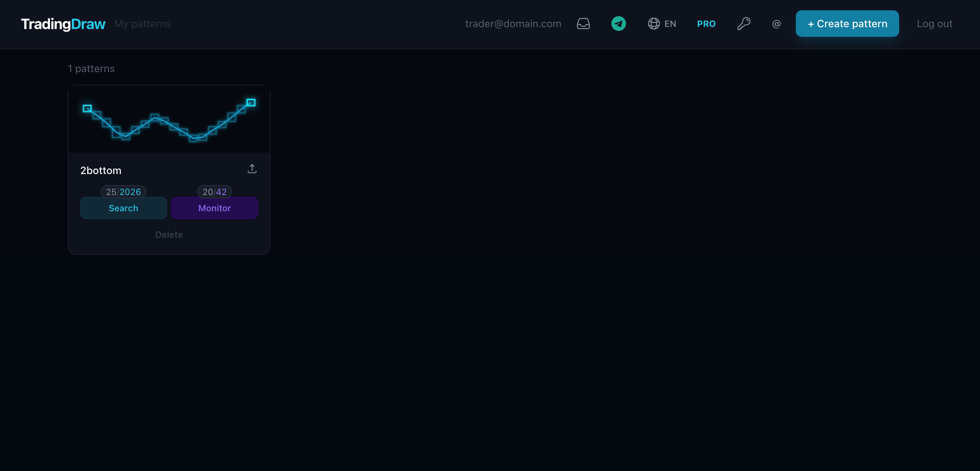This screenshot has width=980, height=471.
Task: Click Search on the 2bottom pattern
Action: click(123, 208)
